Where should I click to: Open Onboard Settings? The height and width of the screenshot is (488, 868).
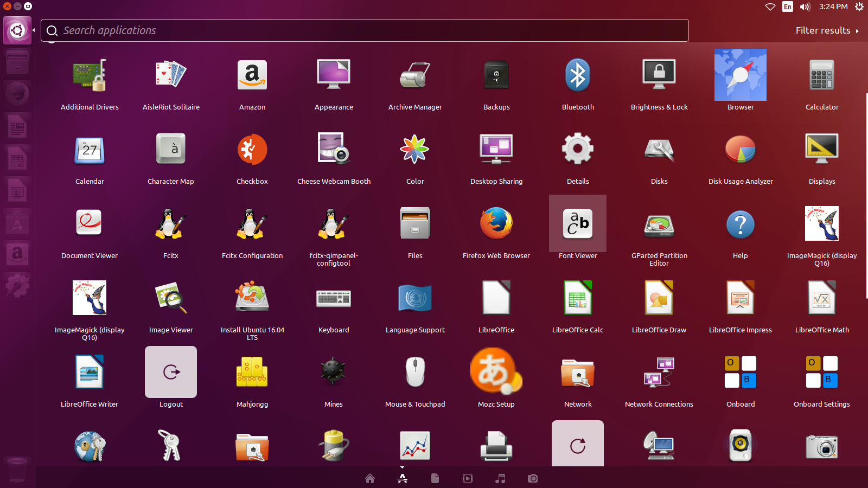point(822,372)
